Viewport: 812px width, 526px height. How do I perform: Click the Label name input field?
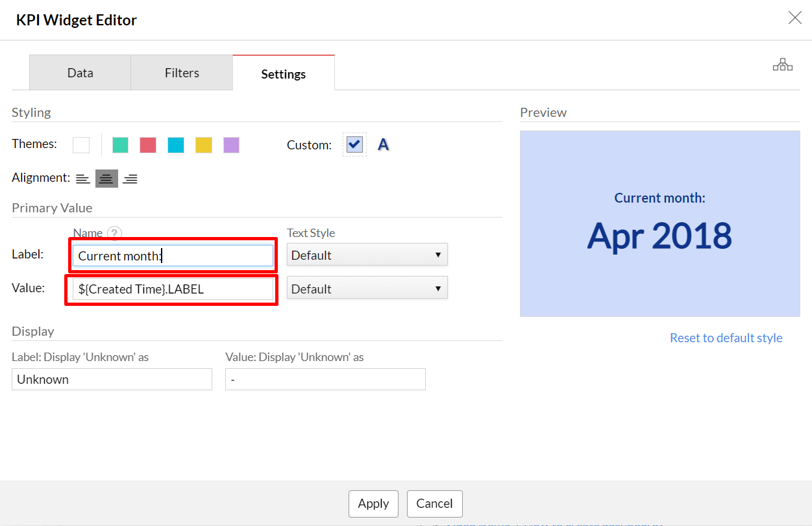point(173,256)
